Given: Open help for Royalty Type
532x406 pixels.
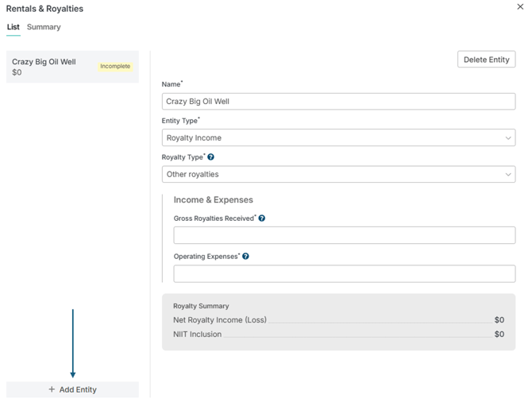Looking at the screenshot, I should (x=210, y=157).
